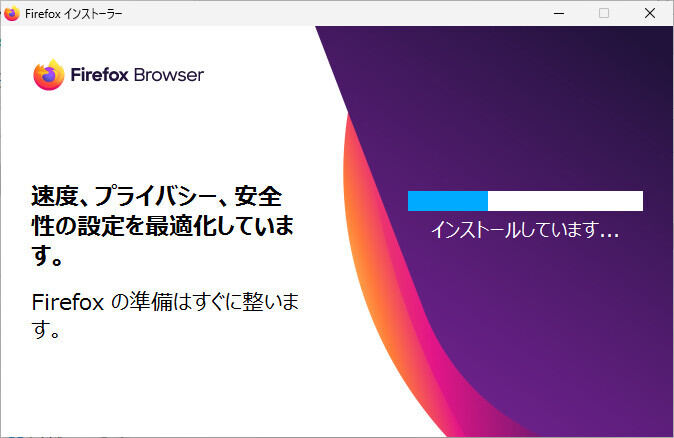Click the heading '速度、プライバシー、安全性の設定を最適化しています。'
Screen dimensions: 674x438
[162, 225]
